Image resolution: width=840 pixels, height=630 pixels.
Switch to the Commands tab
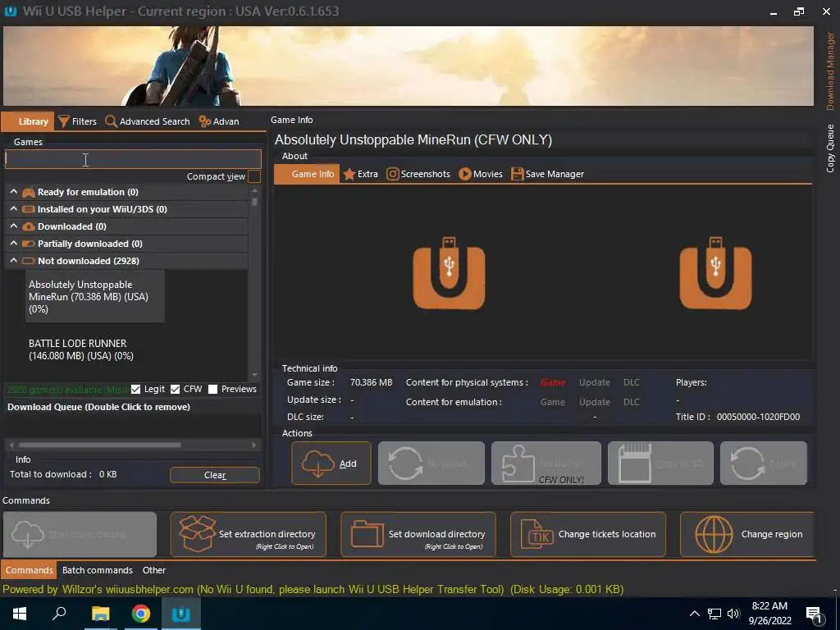(29, 570)
